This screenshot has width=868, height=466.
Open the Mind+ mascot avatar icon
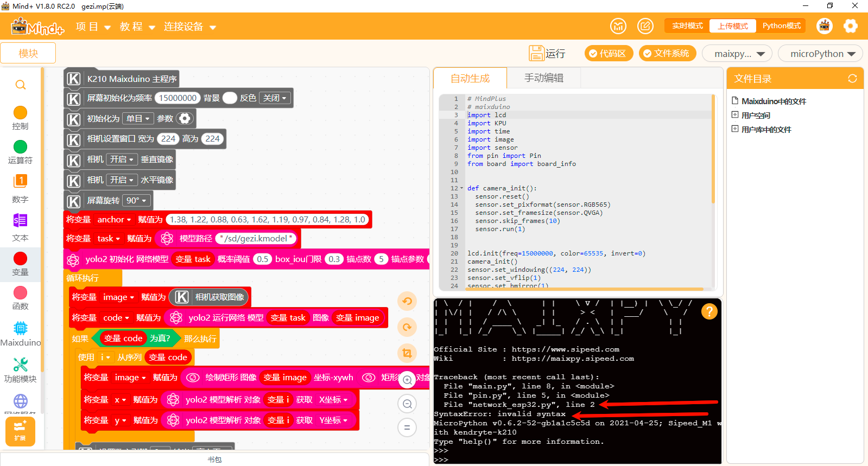pyautogui.click(x=825, y=26)
